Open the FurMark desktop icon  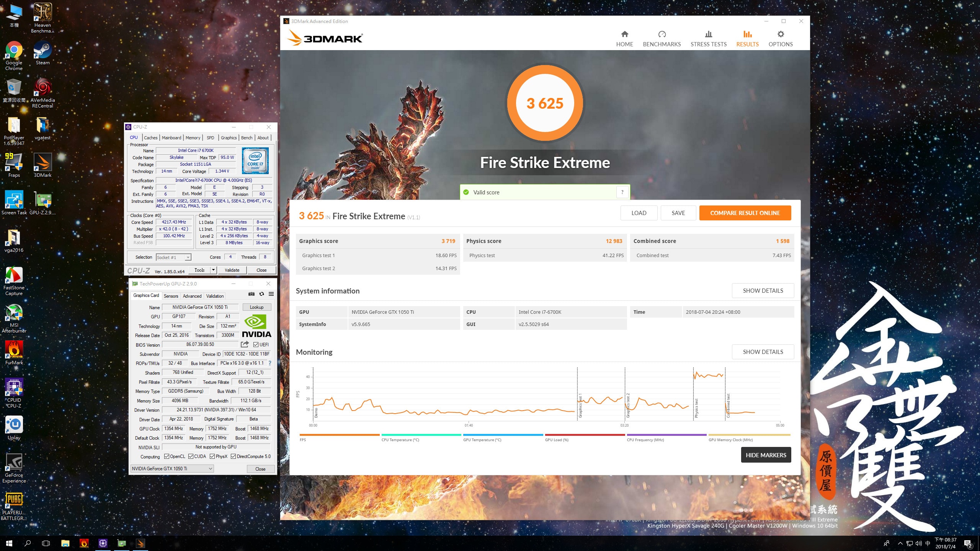pyautogui.click(x=14, y=353)
